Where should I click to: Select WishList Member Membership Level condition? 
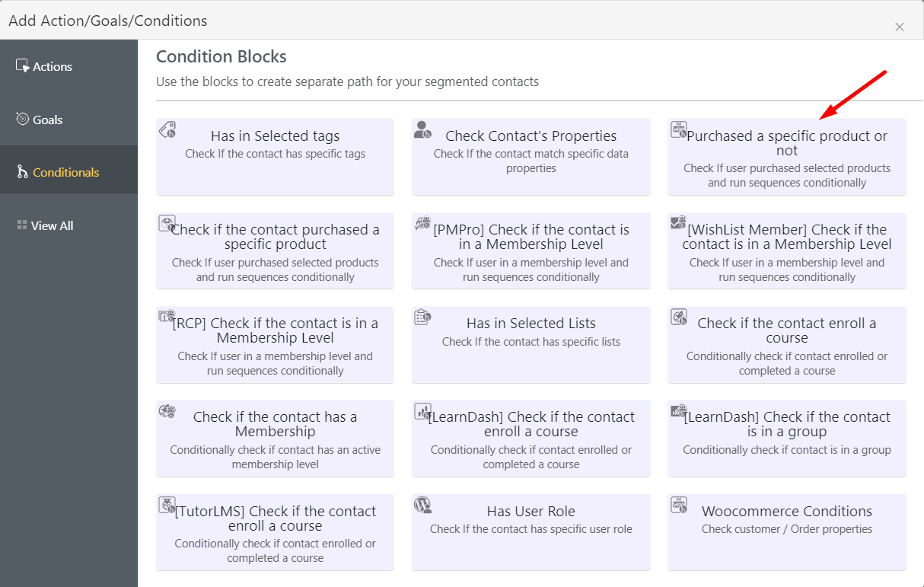click(x=787, y=250)
